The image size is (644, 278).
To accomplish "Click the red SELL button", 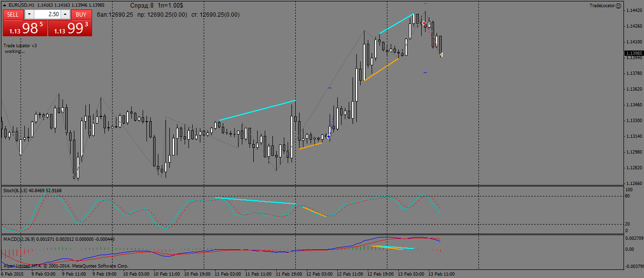I will [13, 15].
